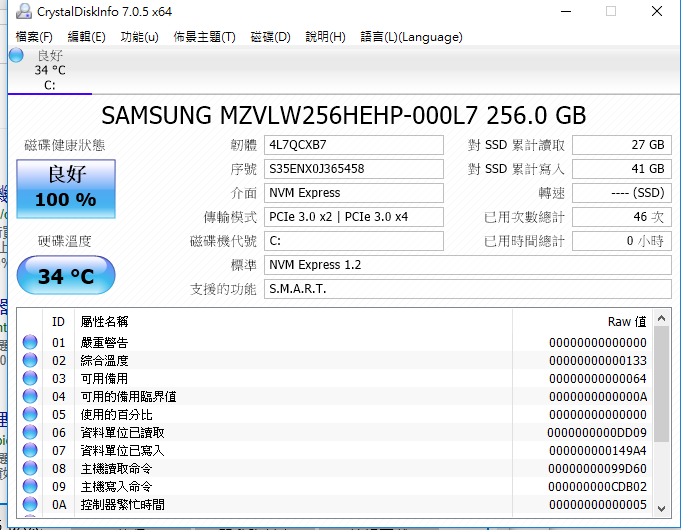Image resolution: width=681 pixels, height=530 pixels.
Task: Open the 語言(L)(Language) menu
Action: [411, 37]
